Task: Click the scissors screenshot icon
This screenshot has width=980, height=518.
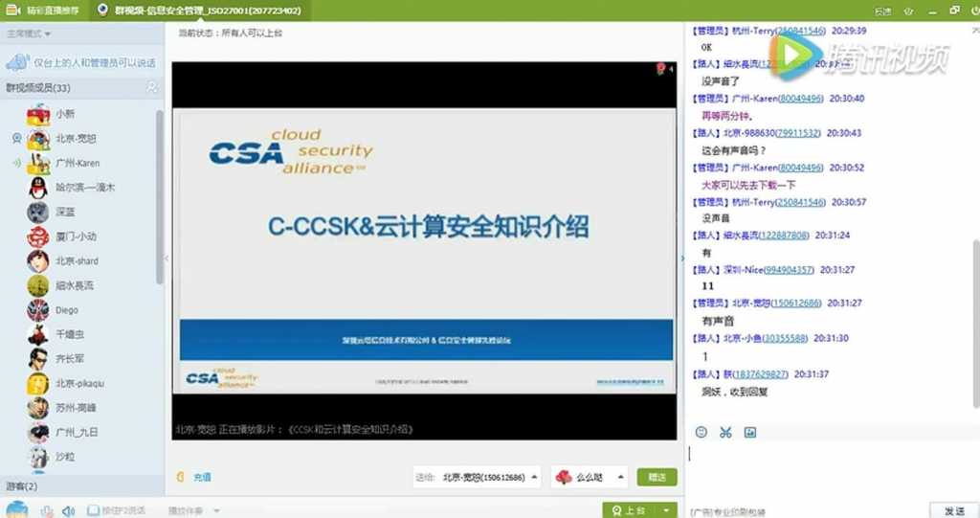Action: click(x=725, y=432)
